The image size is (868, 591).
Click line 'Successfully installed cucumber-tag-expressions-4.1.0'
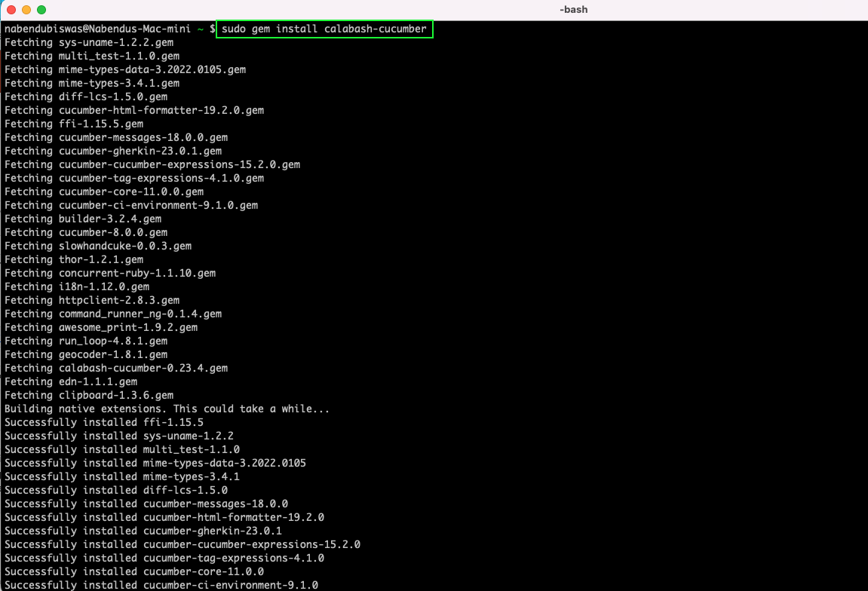pos(164,558)
